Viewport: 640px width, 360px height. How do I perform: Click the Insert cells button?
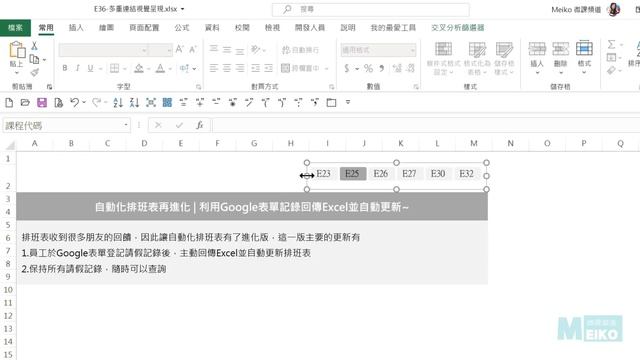pos(537,58)
